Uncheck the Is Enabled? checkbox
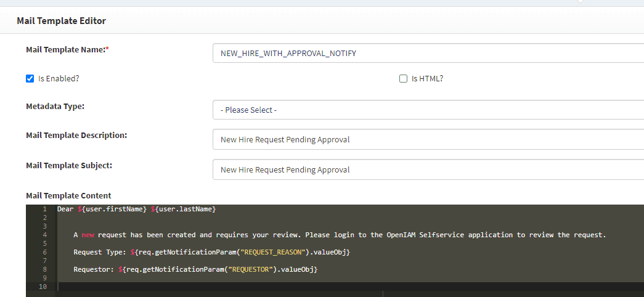Image resolution: width=644 pixels, height=297 pixels. point(30,79)
